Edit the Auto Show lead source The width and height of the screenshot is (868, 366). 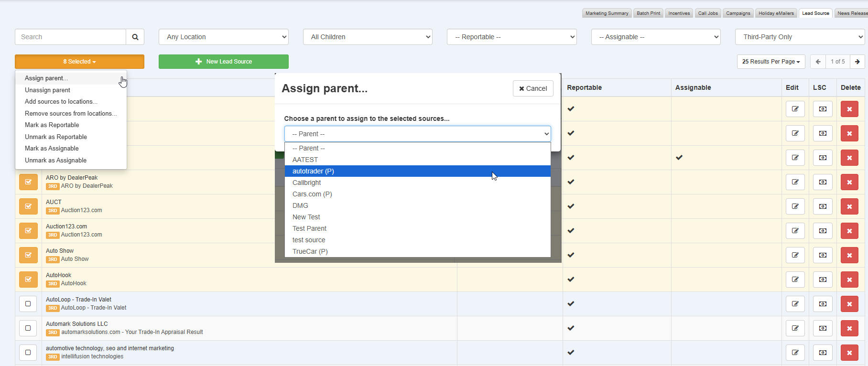tap(795, 255)
